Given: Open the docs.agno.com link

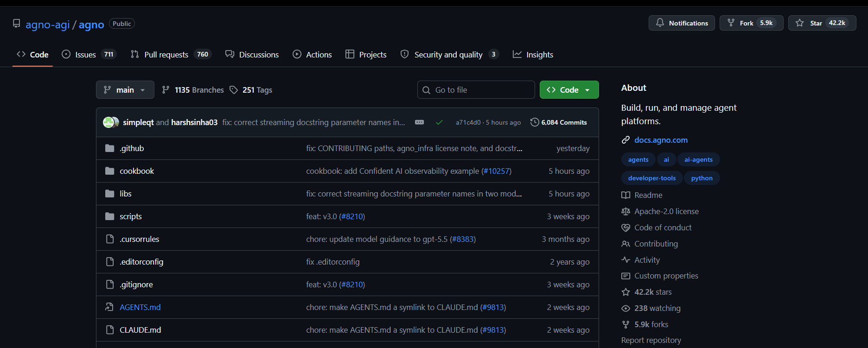Looking at the screenshot, I should tap(661, 140).
